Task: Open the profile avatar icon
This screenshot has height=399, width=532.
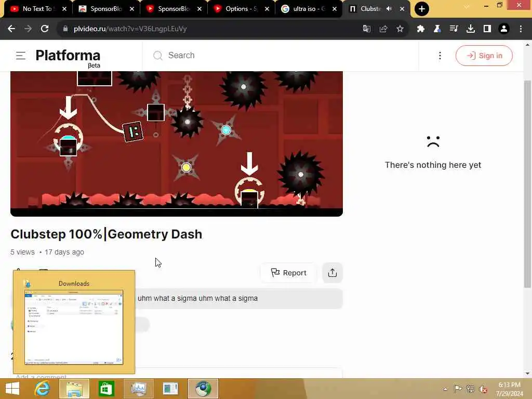Action: [504, 29]
